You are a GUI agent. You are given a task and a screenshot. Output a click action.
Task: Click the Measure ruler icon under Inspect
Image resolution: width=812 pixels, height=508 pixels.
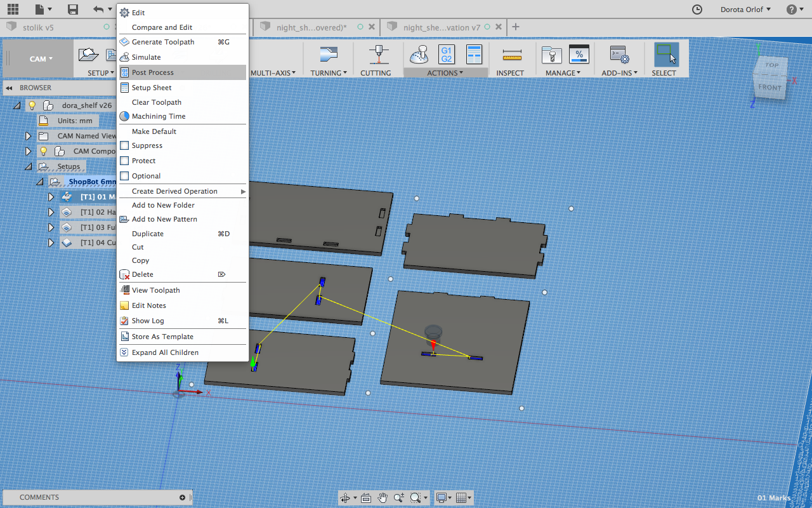click(x=511, y=55)
